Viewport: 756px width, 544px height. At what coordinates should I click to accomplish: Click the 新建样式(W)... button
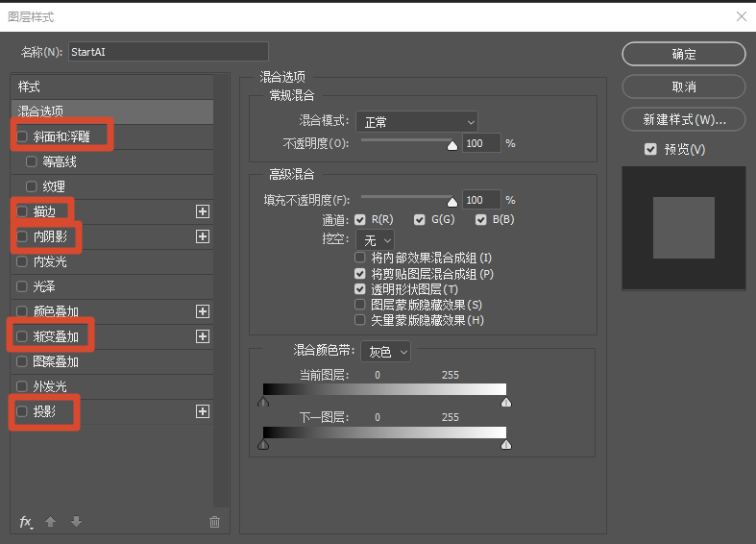684,119
